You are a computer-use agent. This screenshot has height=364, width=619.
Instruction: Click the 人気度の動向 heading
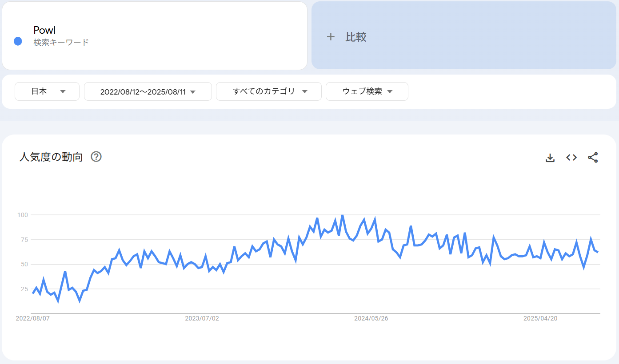coord(51,157)
